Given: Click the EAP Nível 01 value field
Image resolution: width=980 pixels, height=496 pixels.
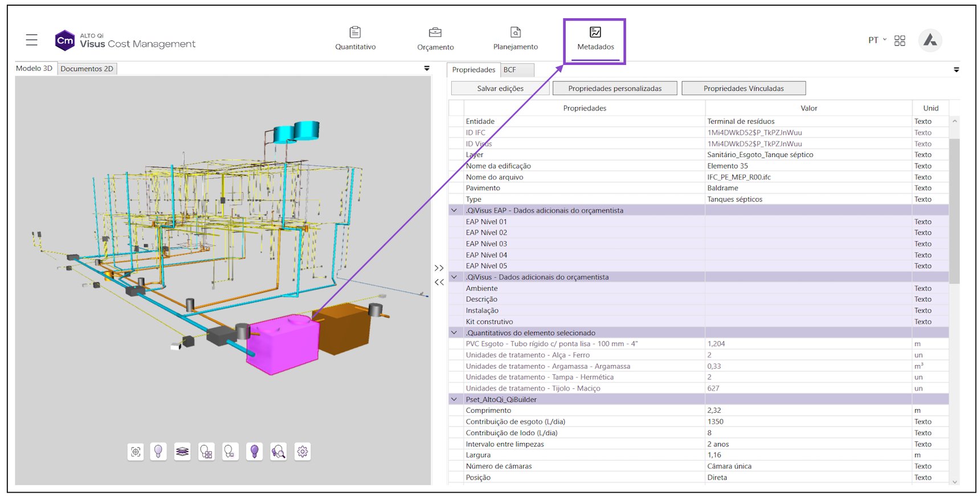Looking at the screenshot, I should tap(808, 222).
